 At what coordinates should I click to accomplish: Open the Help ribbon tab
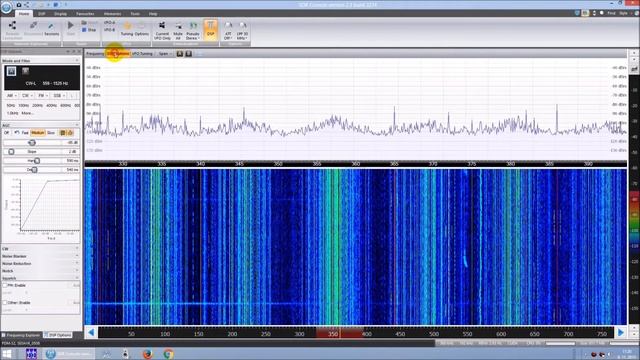coord(153,13)
